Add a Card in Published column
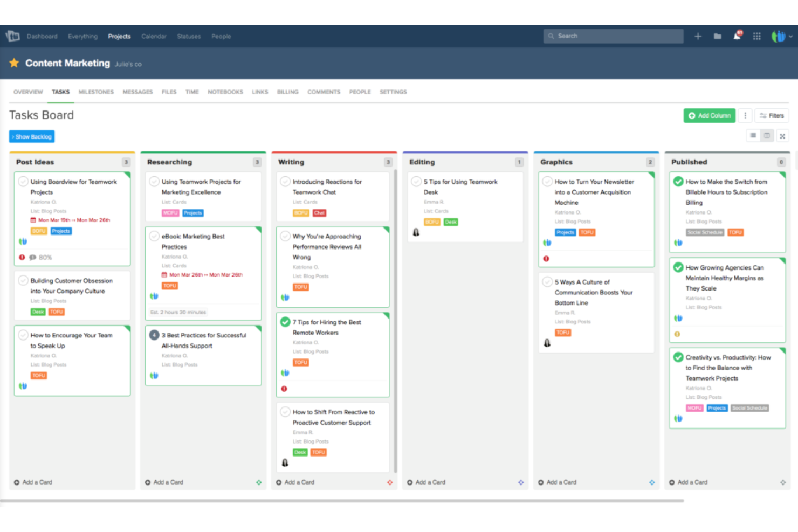Image resolution: width=798 pixels, height=532 pixels. (x=689, y=482)
